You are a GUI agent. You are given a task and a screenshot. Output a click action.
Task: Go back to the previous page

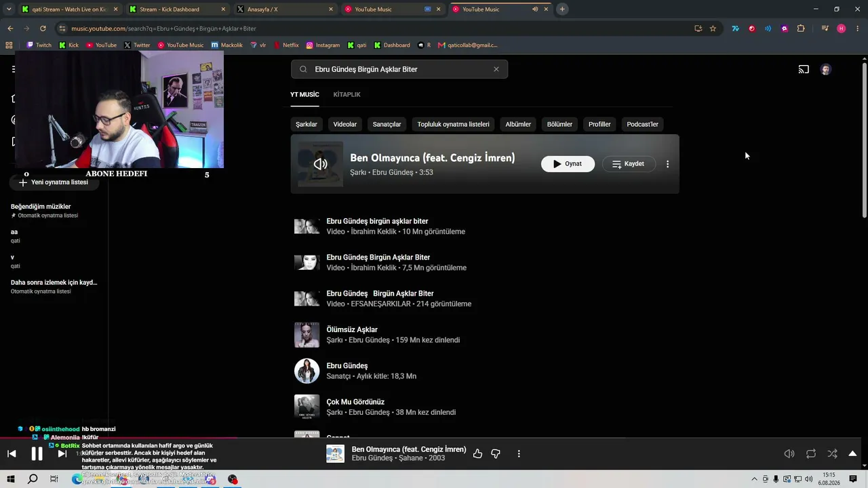[10, 28]
